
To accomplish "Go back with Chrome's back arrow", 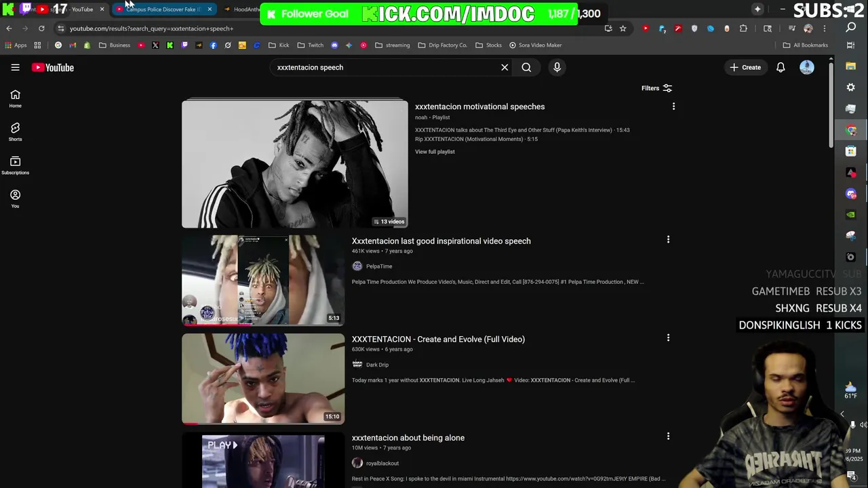I will 9,28.
